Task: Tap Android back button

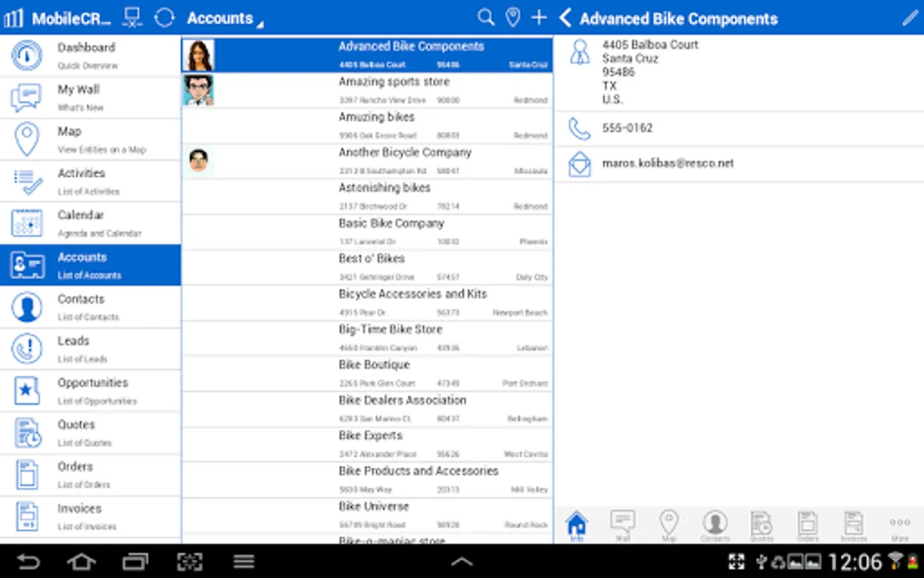Action: (x=28, y=563)
